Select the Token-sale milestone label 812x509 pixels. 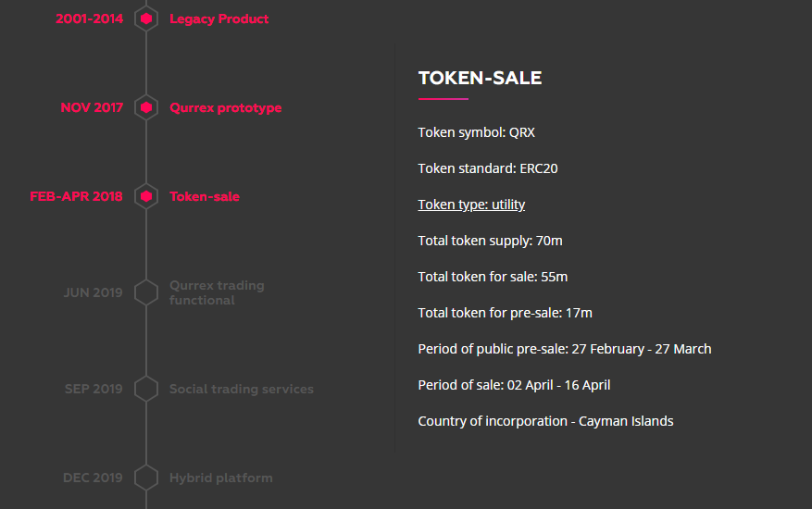(x=205, y=197)
